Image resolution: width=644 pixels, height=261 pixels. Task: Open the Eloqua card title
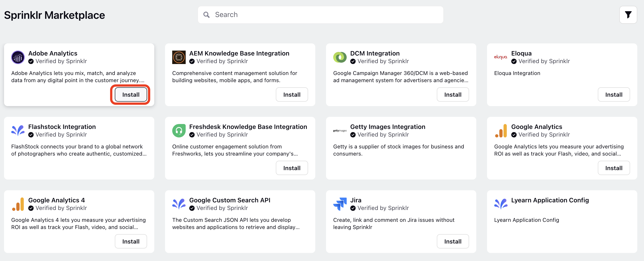[x=521, y=53]
